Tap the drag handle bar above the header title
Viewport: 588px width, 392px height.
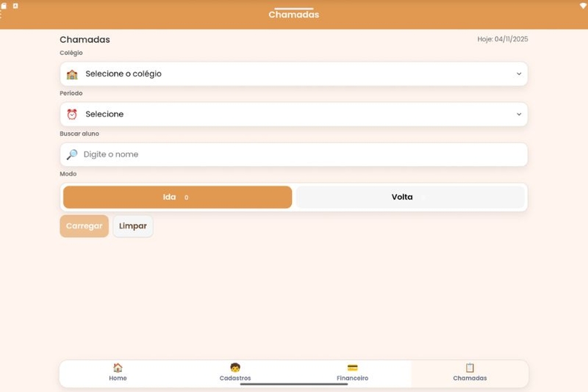point(293,8)
